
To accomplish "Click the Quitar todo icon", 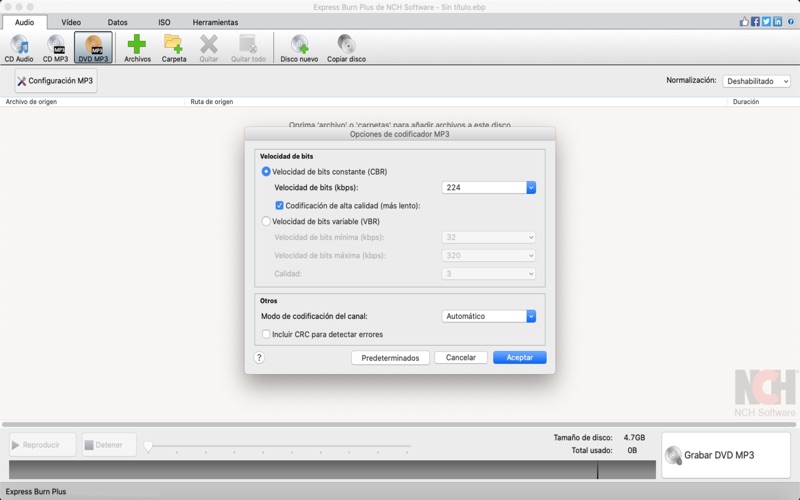I will 248,48.
